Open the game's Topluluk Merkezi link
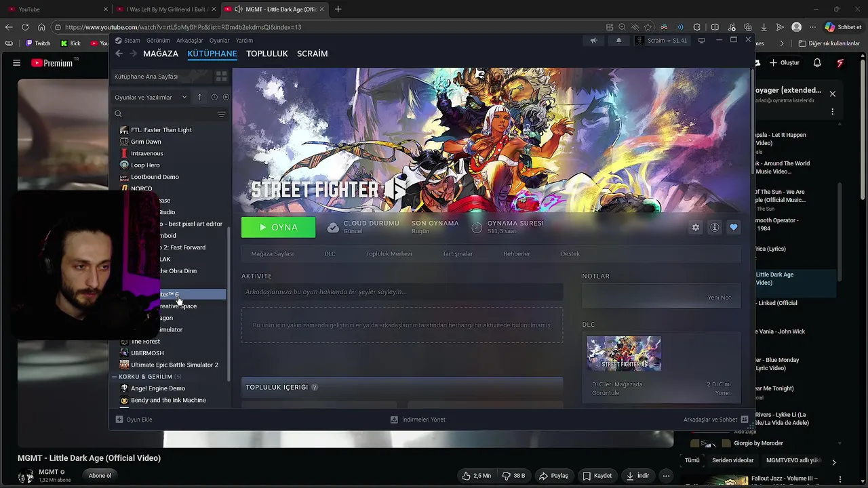This screenshot has width=868, height=488. 389,253
